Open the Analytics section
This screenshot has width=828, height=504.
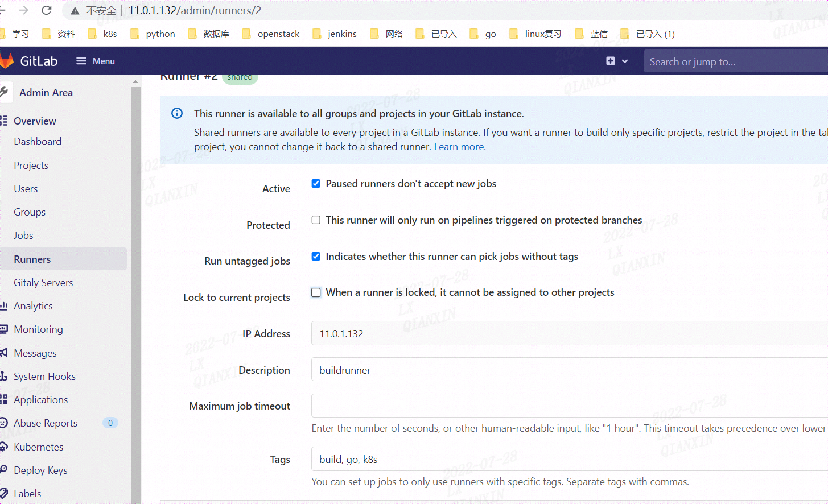pyautogui.click(x=33, y=306)
